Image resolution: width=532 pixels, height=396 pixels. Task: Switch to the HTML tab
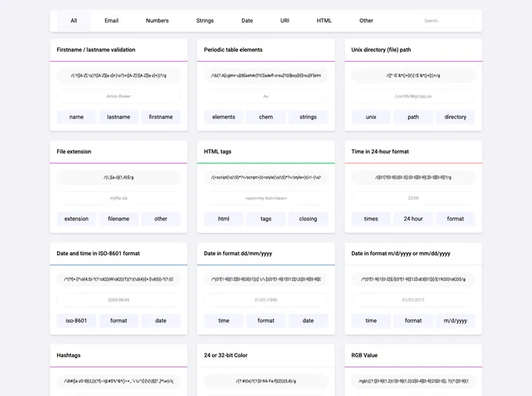(324, 21)
